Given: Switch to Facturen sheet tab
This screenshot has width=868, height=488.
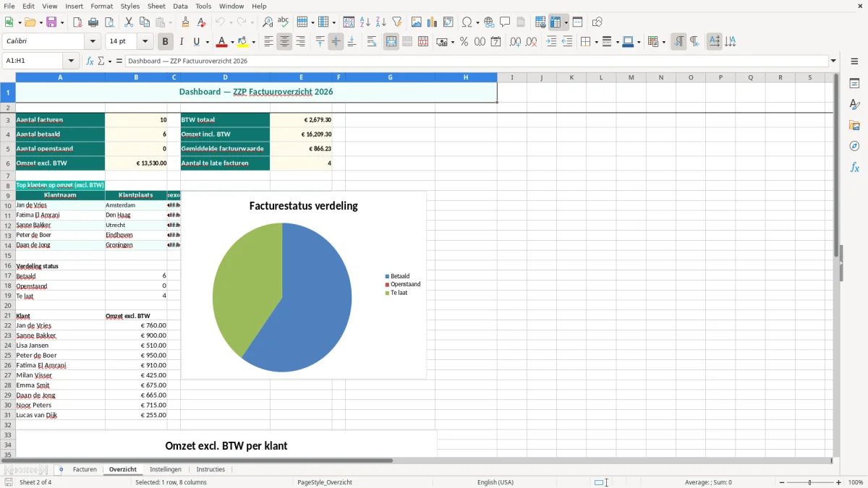Looking at the screenshot, I should pyautogui.click(x=85, y=469).
